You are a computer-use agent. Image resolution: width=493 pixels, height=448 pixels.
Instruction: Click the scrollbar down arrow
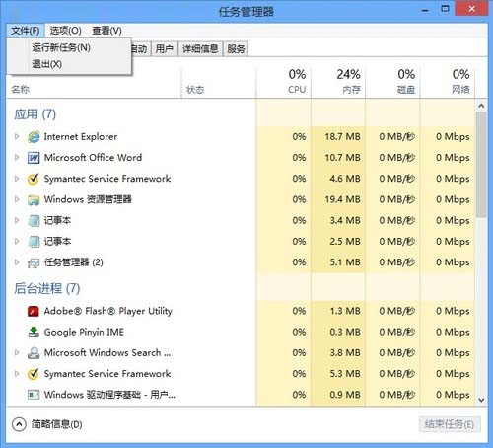coord(481,400)
